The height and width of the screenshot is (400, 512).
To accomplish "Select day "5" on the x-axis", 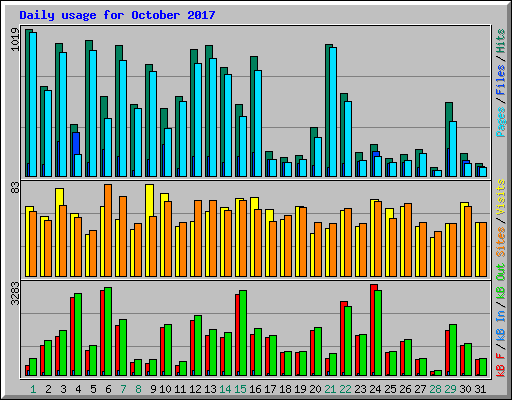I will pyautogui.click(x=93, y=389).
